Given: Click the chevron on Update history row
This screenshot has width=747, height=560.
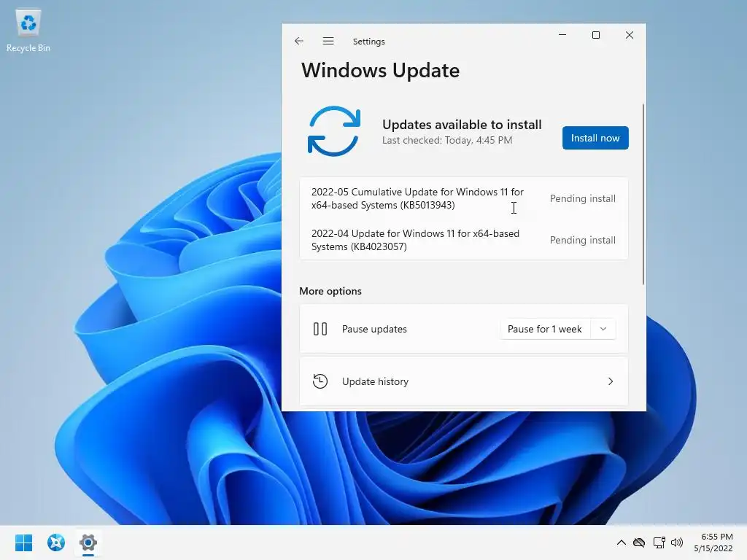Looking at the screenshot, I should point(611,381).
